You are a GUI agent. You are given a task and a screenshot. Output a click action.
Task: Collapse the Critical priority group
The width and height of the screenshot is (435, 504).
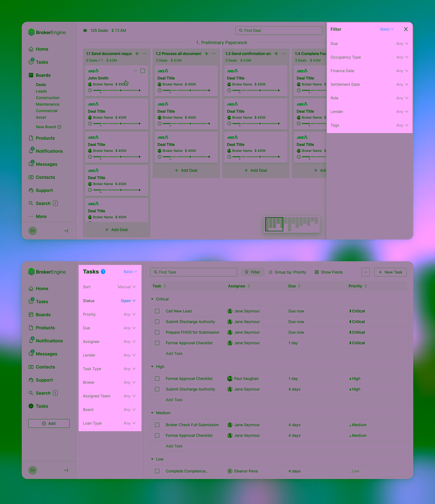point(152,299)
